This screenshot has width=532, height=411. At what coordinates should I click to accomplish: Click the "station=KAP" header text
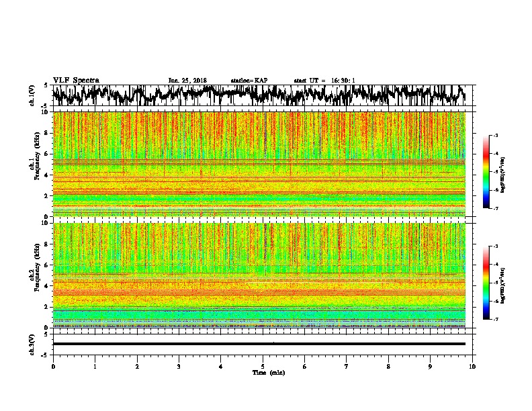[x=249, y=81]
